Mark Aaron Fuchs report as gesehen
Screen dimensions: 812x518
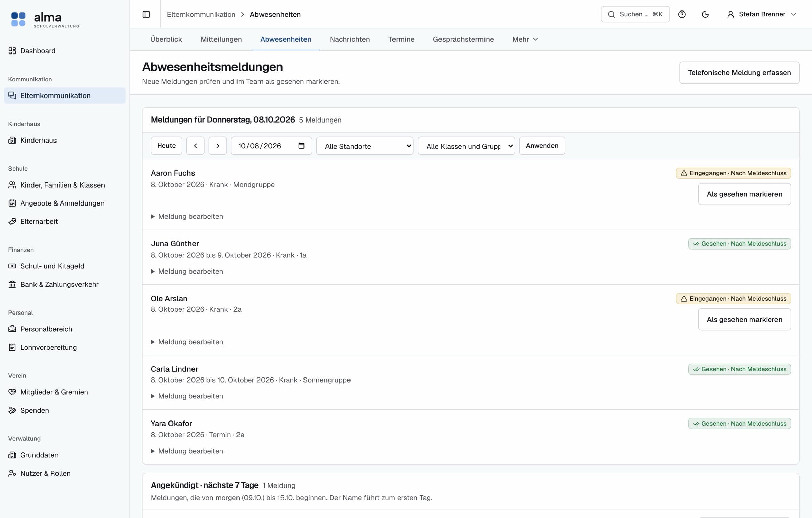[744, 194]
